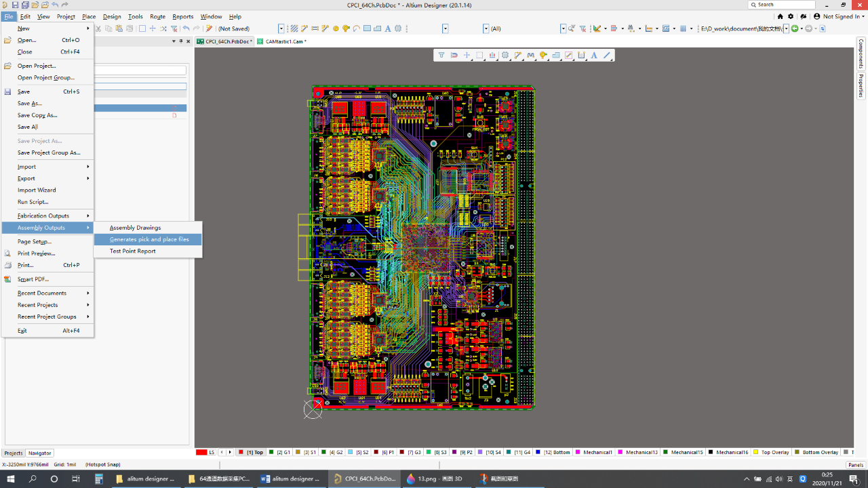Choose Test Point Report option
The height and width of the screenshot is (488, 868).
148,251
